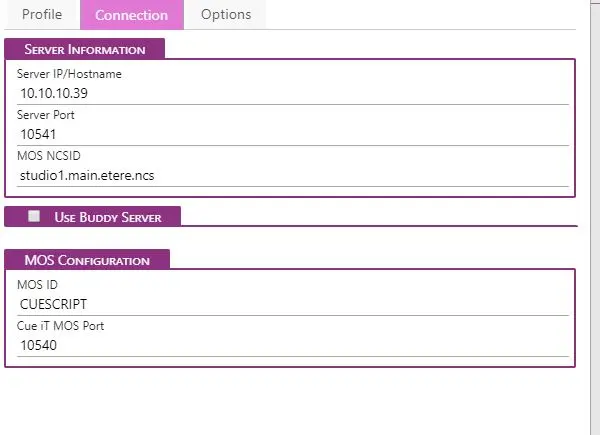Image resolution: width=600 pixels, height=435 pixels.
Task: Focus the MOS ID field containing CUESCRIPT
Action: click(x=292, y=304)
